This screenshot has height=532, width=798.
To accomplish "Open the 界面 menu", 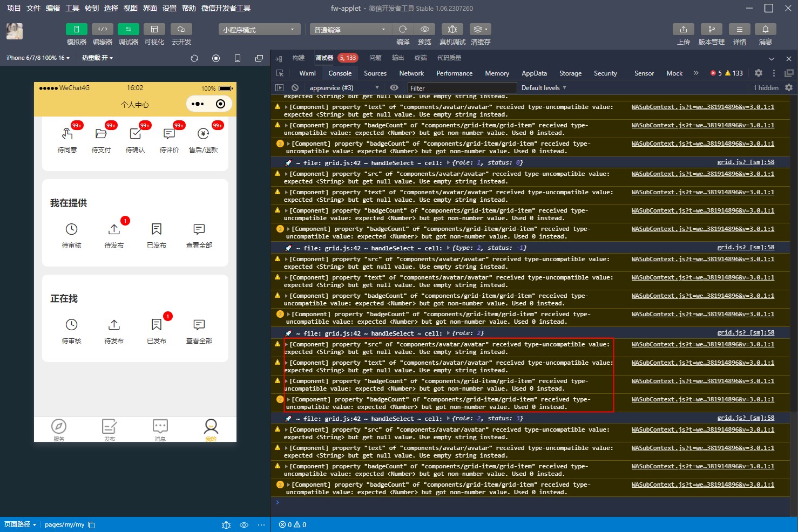I will 150,8.
